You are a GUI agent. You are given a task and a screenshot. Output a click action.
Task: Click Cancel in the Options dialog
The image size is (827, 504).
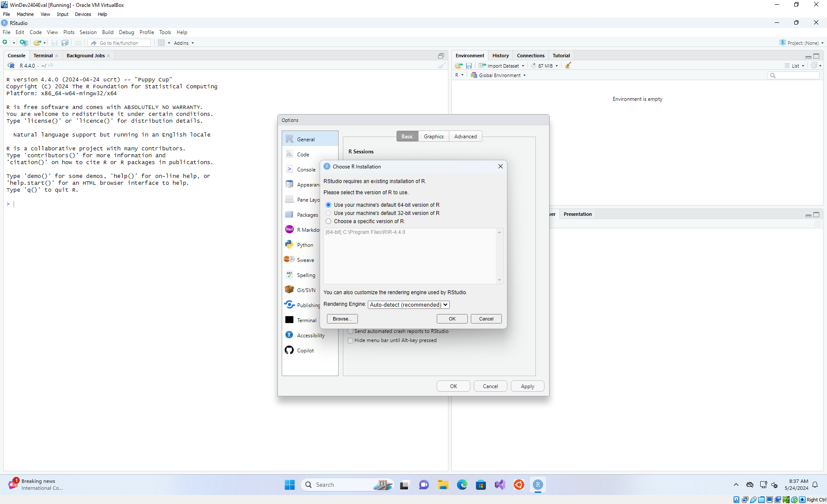point(490,386)
